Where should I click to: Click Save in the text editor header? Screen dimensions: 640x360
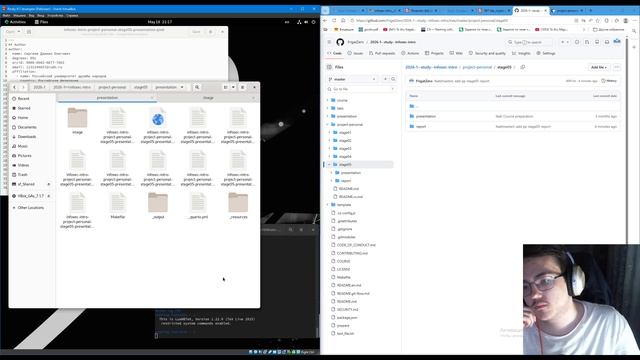click(x=196, y=31)
